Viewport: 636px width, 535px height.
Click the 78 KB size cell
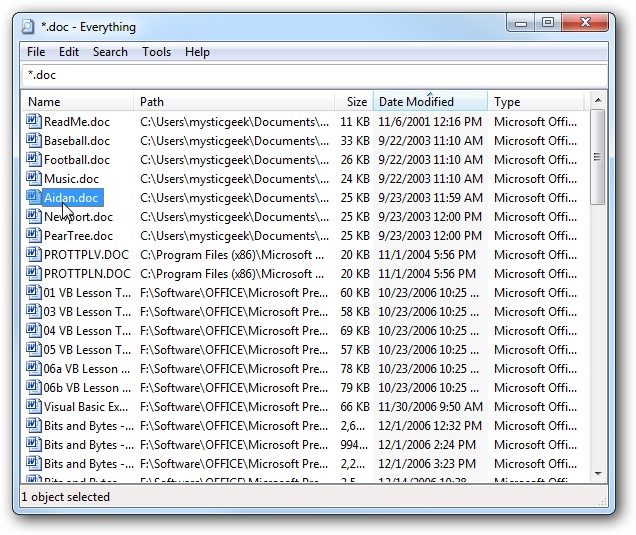point(355,369)
